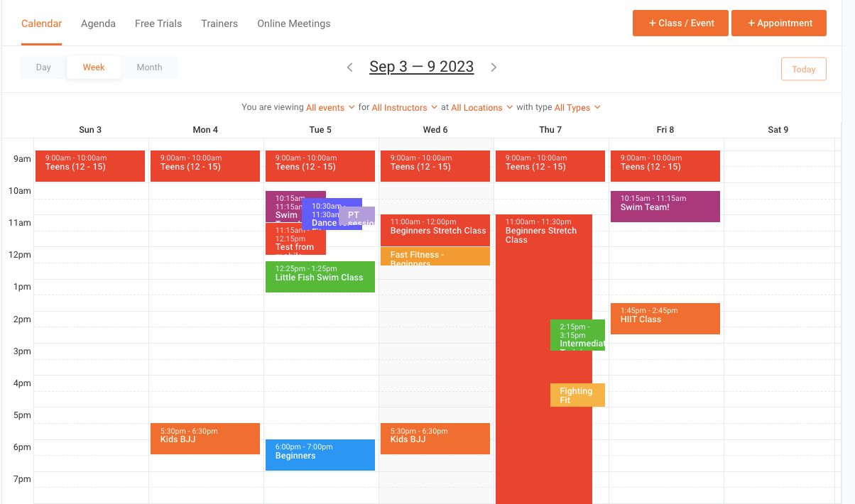
Task: Open the Agenda tab
Action: (98, 23)
